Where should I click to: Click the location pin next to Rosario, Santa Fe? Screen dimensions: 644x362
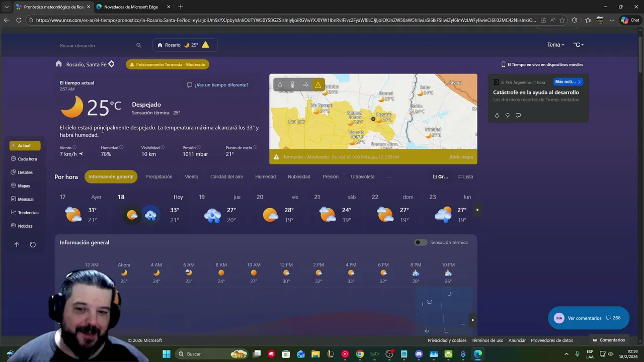pos(111,64)
